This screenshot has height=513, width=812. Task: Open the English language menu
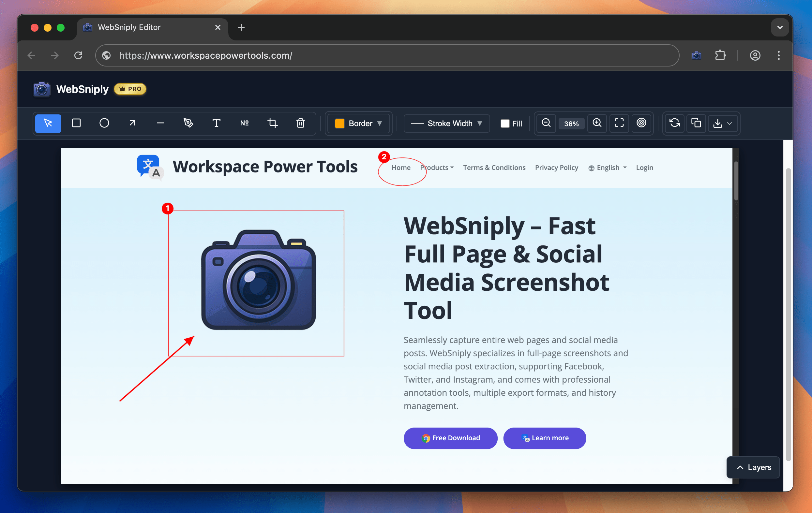pyautogui.click(x=607, y=168)
